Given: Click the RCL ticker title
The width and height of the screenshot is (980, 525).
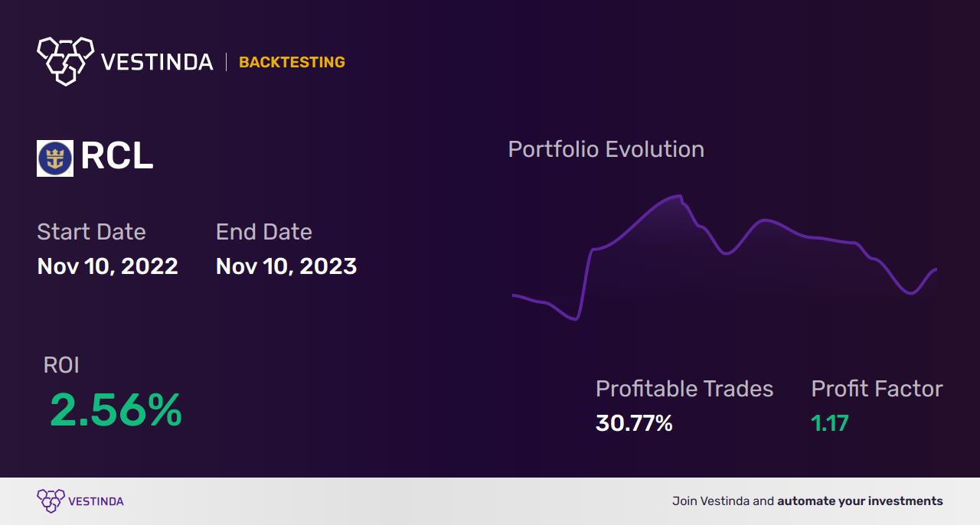Looking at the screenshot, I should [116, 157].
